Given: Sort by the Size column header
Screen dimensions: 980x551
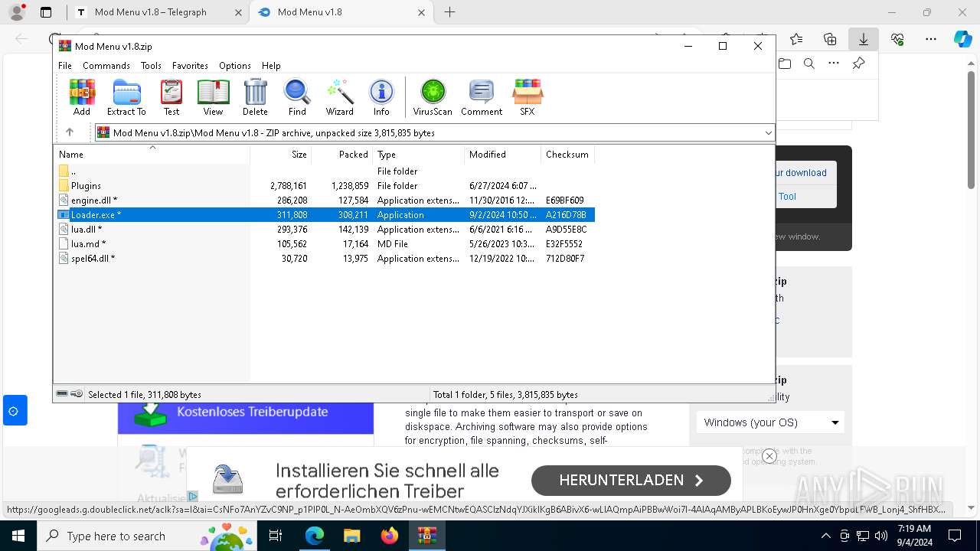Looking at the screenshot, I should coord(281,154).
